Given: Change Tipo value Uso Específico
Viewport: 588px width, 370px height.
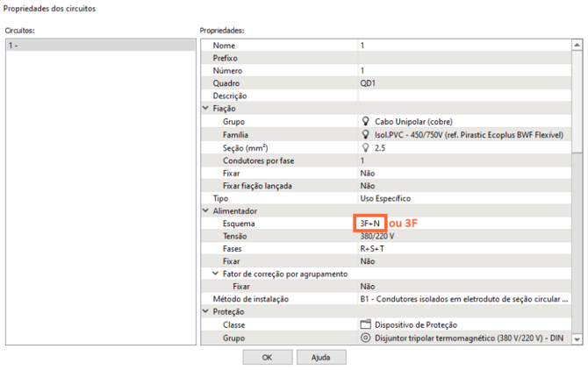Looking at the screenshot, I should [x=463, y=199].
